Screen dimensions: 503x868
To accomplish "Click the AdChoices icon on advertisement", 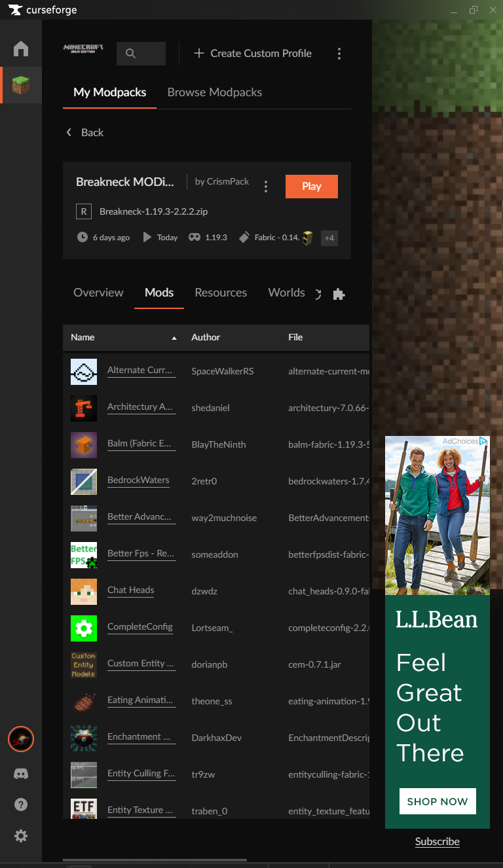I will 483,441.
